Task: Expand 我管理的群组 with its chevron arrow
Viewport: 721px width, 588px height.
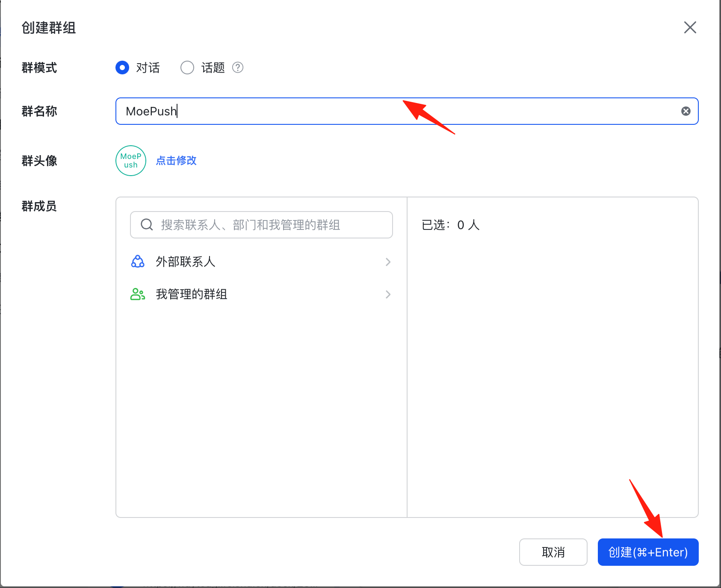Action: [388, 294]
